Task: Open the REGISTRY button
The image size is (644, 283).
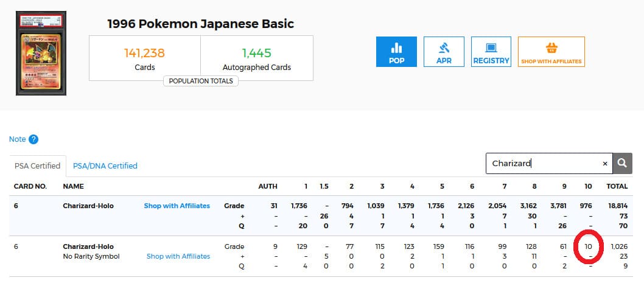Action: 491,52
